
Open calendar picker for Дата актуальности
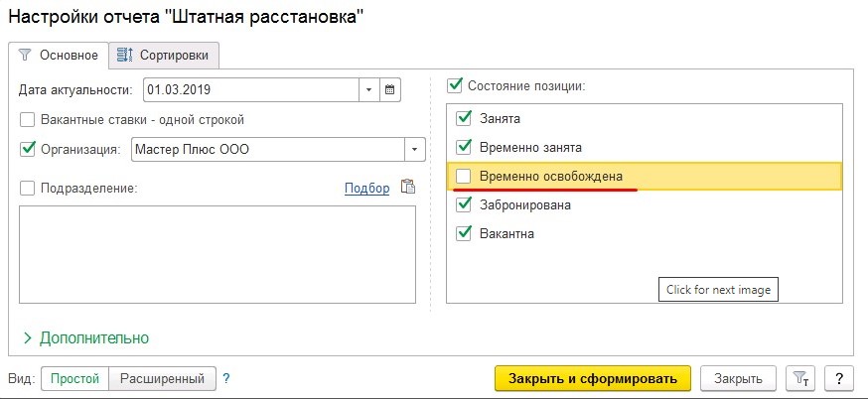tap(389, 90)
